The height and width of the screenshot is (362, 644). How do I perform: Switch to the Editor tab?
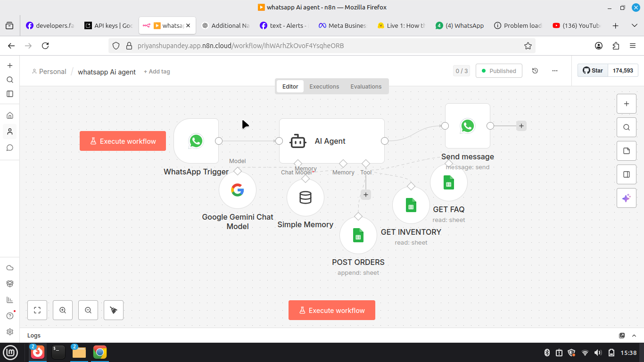click(290, 86)
